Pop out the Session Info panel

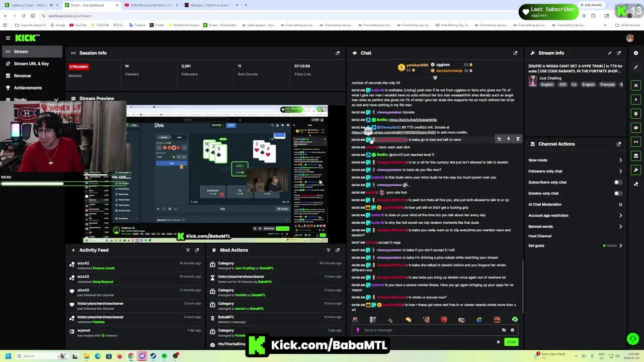tap(338, 53)
